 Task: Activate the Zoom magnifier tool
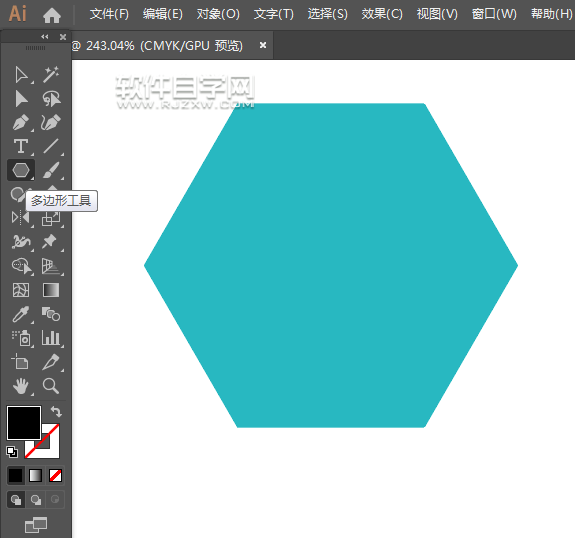[51, 386]
